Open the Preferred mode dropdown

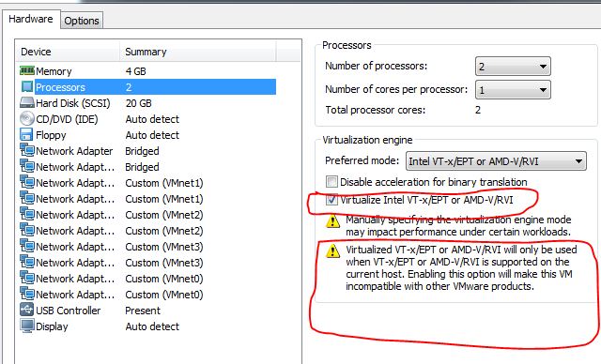[496, 161]
